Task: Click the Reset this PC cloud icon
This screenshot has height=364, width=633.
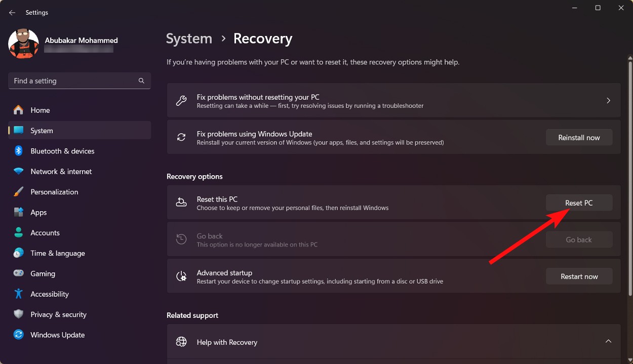Action: [x=181, y=201]
